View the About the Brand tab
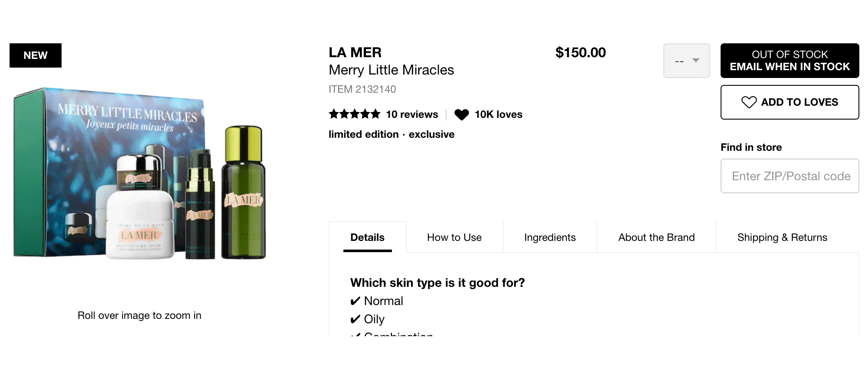 656,237
